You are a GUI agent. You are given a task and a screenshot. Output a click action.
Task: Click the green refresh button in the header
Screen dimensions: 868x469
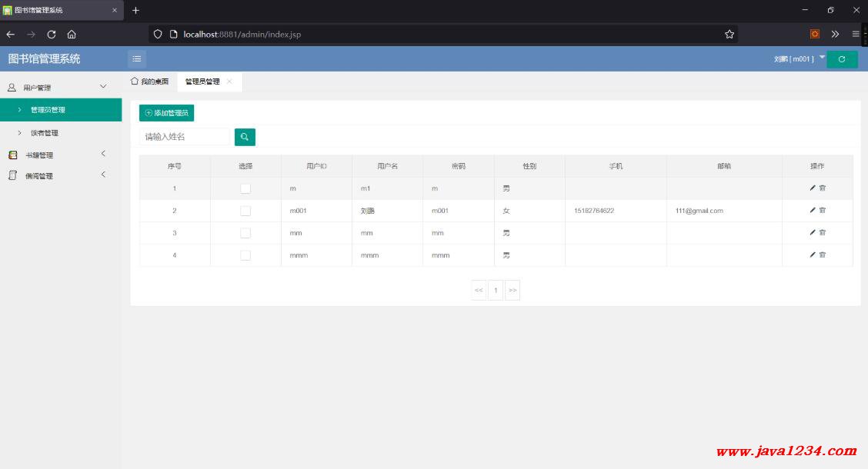pos(842,59)
